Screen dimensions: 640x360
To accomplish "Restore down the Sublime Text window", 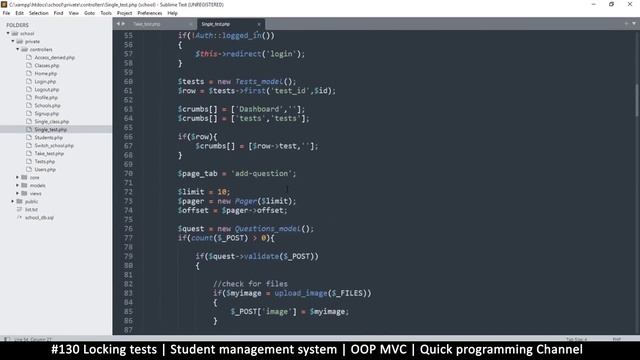I will point(611,4).
